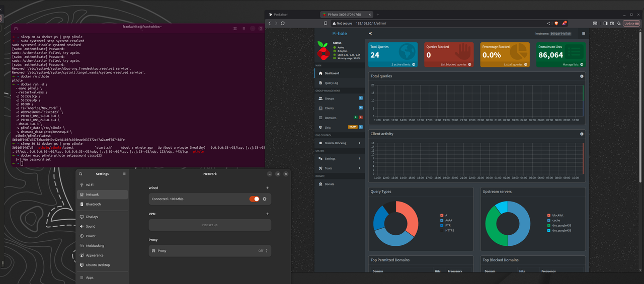Open Dashboard in Pi-hole sidebar
Viewport: 644px width, 284px height.
(x=340, y=73)
